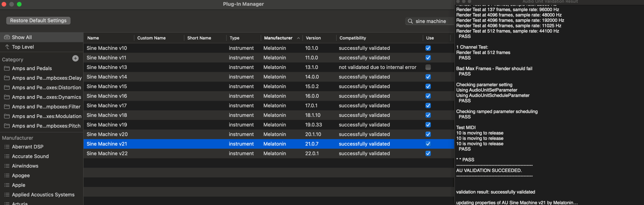Viewport: 644px width, 205px height.
Task: Click into the sine machine search field
Action: [431, 21]
